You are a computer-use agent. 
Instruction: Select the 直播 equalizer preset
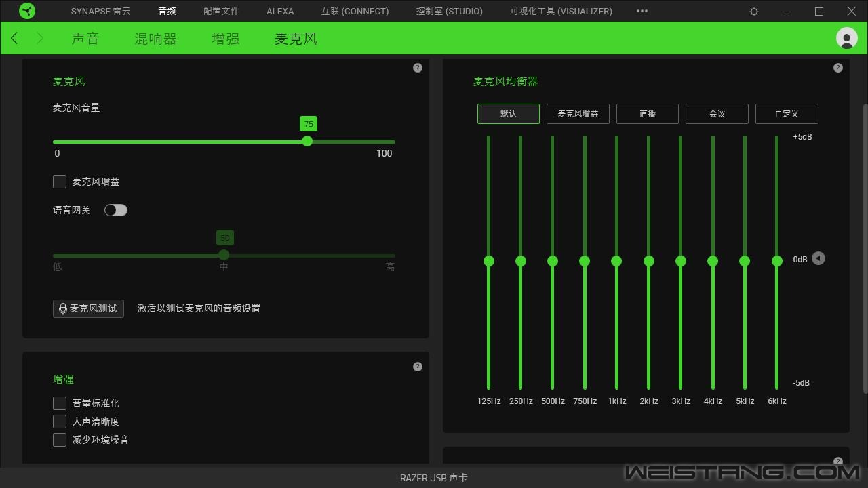(647, 114)
